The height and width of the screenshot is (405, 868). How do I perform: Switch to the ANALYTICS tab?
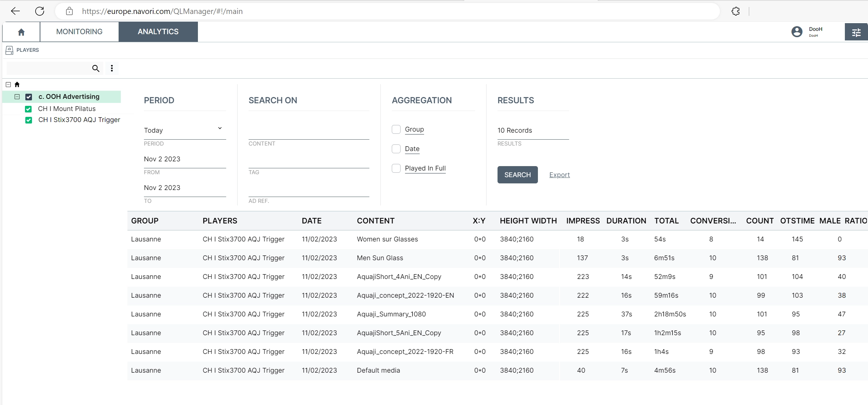point(158,32)
